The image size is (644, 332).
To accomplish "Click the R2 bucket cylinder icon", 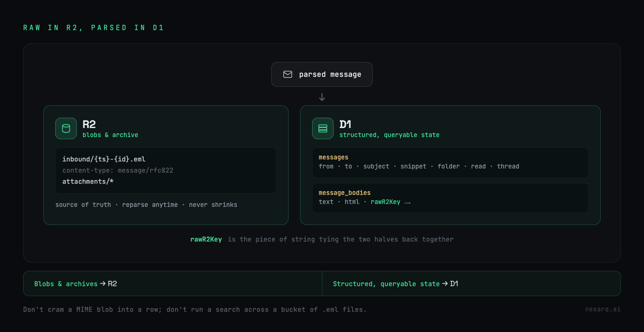I will (x=66, y=128).
